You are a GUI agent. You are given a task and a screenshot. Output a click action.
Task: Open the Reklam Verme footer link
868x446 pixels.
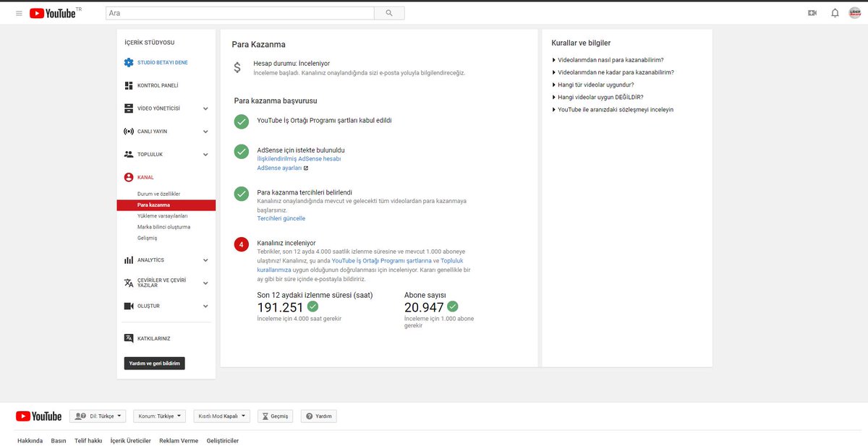coord(179,440)
